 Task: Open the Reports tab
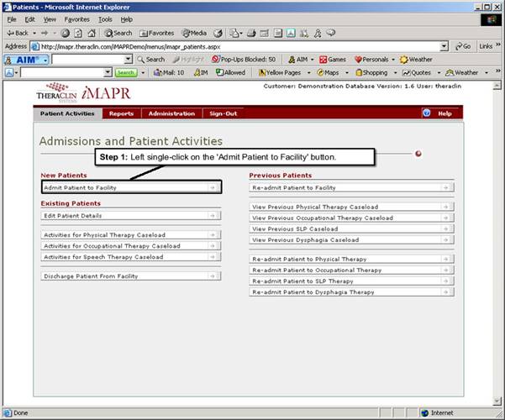tap(121, 113)
